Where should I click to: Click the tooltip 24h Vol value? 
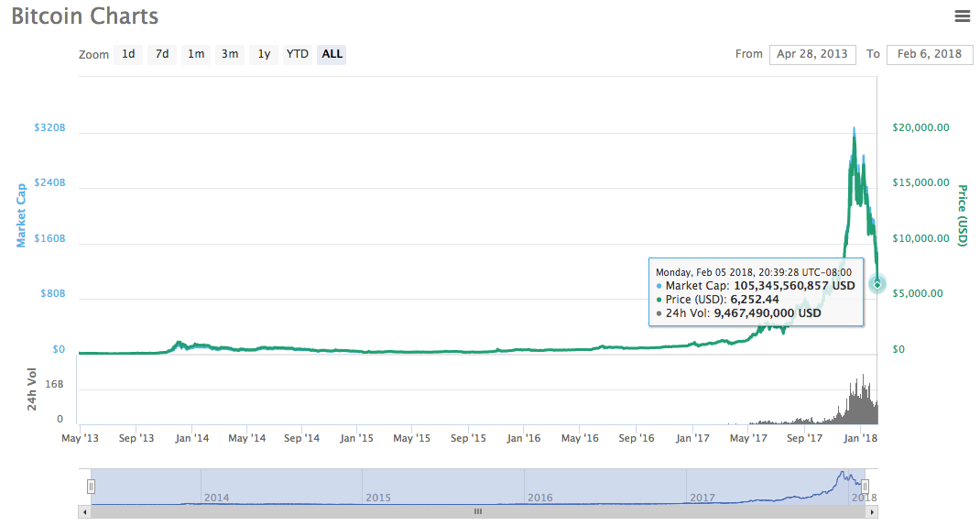768,313
